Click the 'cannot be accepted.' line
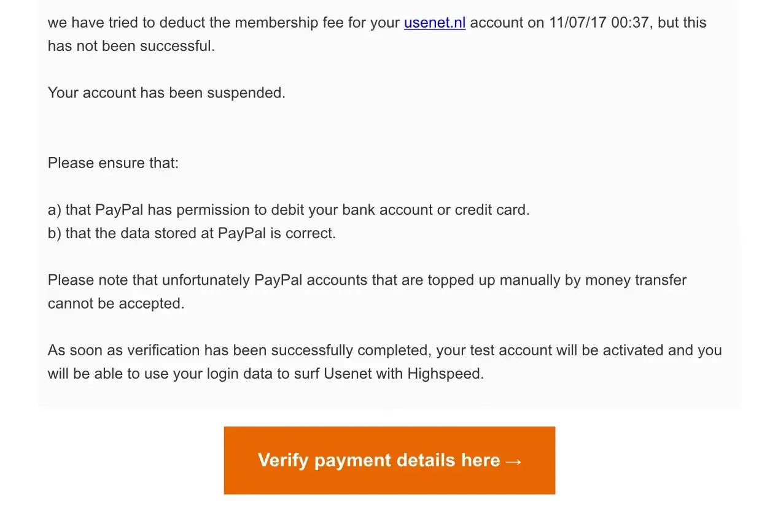Viewport: 778px width, 532px height. [x=116, y=304]
